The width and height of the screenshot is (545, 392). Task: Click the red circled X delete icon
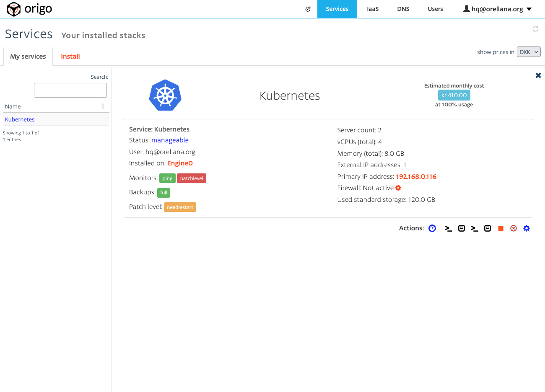click(514, 228)
